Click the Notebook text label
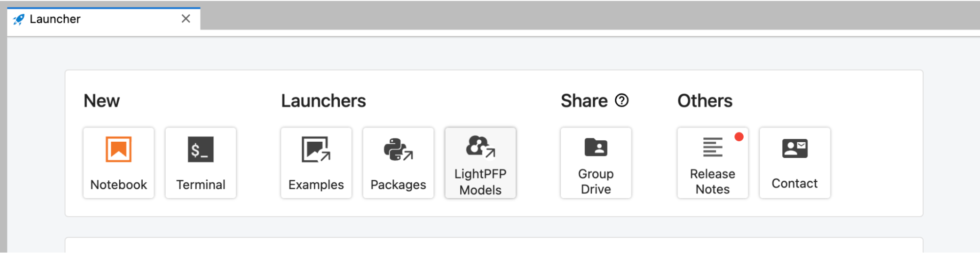The height and width of the screenshot is (253, 980). (119, 184)
